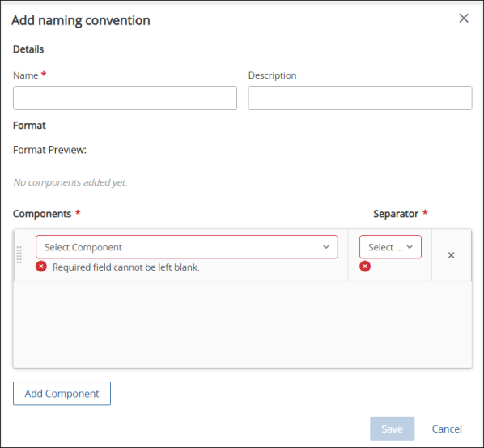Image resolution: width=484 pixels, height=448 pixels.
Task: Click the 'Format' section heading
Action: click(x=29, y=126)
